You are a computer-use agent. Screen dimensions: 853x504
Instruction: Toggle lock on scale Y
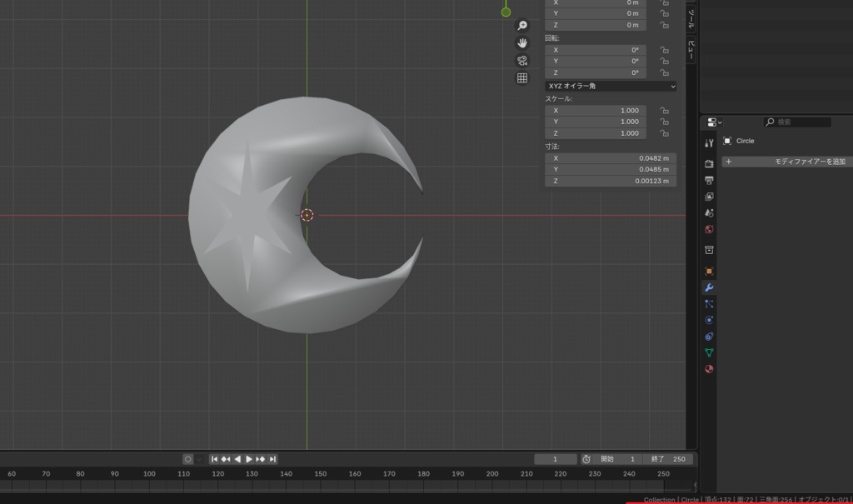point(664,122)
